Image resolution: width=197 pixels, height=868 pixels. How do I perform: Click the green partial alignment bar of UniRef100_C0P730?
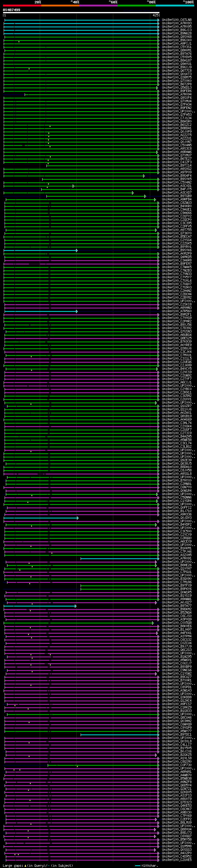coord(103,765)
